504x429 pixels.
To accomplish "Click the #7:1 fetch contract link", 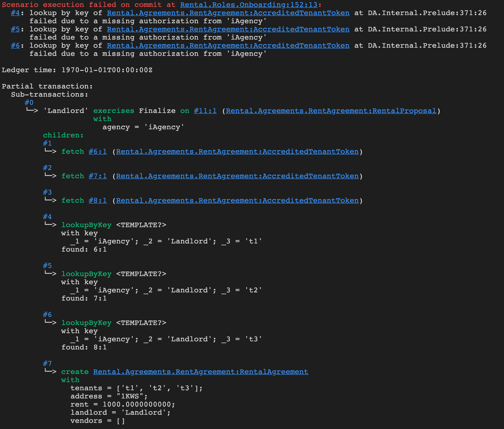I will click(97, 176).
